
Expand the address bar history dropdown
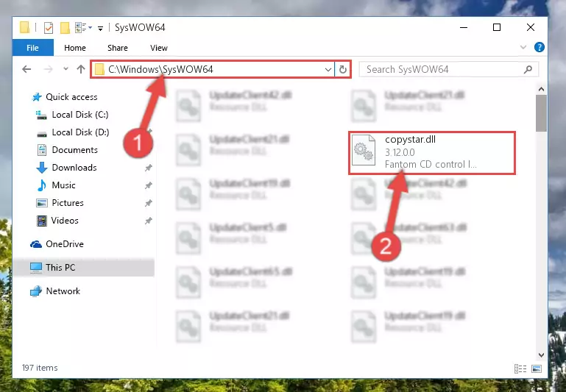328,69
